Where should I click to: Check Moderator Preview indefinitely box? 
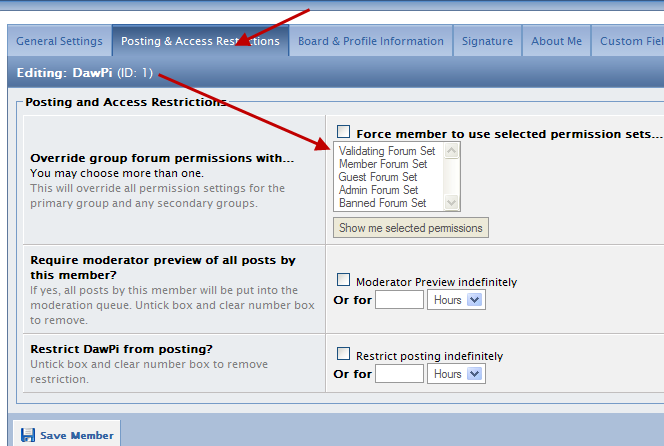click(344, 281)
